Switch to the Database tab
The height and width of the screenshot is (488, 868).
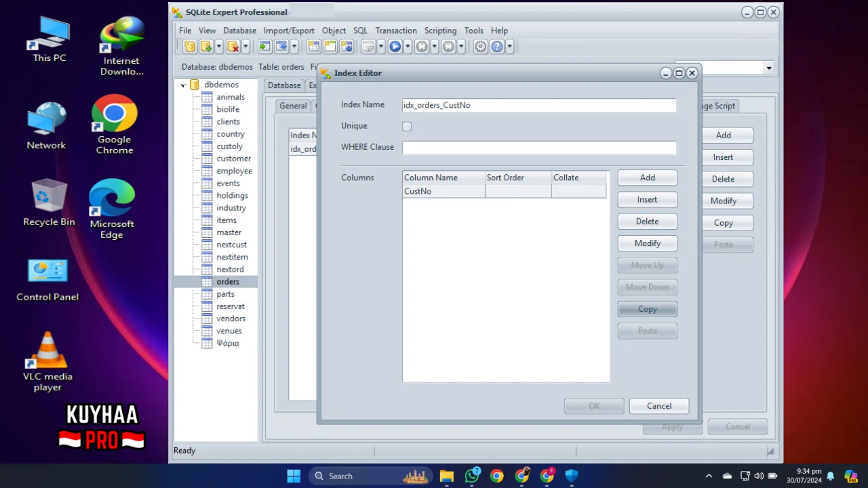click(x=284, y=85)
